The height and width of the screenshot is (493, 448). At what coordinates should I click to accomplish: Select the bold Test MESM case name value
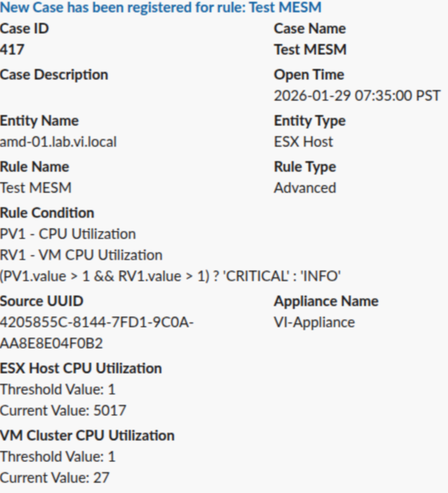coord(310,49)
